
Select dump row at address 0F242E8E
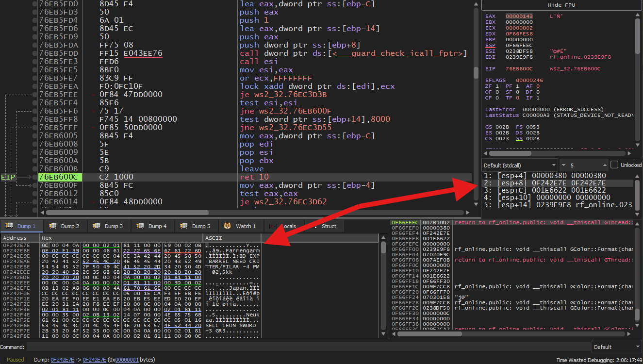[x=131, y=251]
